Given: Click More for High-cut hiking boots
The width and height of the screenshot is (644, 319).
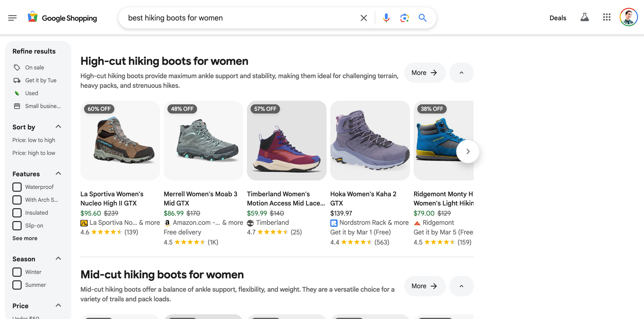Looking at the screenshot, I should pyautogui.click(x=424, y=73).
